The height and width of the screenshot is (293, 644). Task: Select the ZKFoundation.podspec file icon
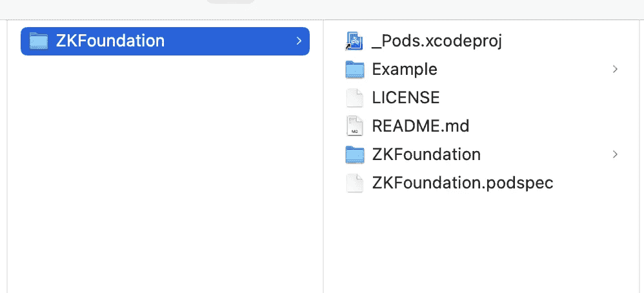[x=355, y=183]
